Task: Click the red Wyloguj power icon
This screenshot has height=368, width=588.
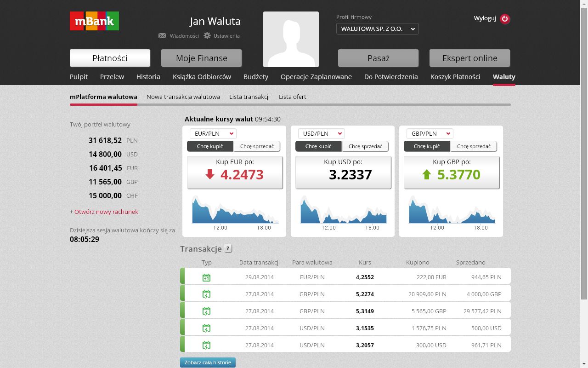Action: pos(505,19)
